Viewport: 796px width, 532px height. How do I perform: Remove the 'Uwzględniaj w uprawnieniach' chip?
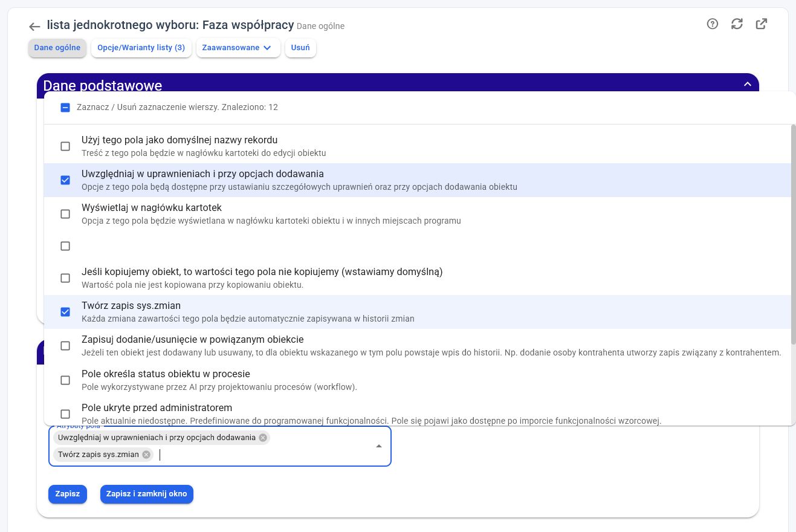click(x=263, y=438)
